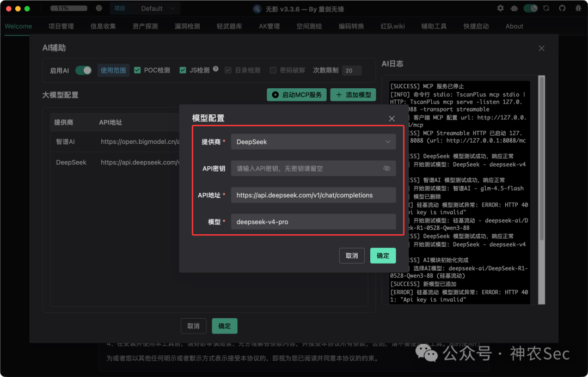
Task: Open the GitHub icon link
Action: point(562,8)
